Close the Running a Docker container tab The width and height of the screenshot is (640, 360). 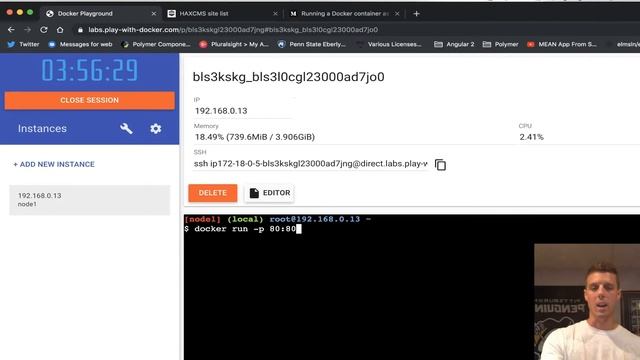(x=397, y=13)
